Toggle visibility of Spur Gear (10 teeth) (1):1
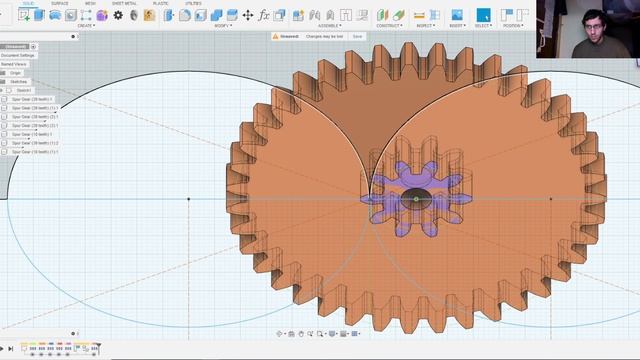 tap(4, 152)
